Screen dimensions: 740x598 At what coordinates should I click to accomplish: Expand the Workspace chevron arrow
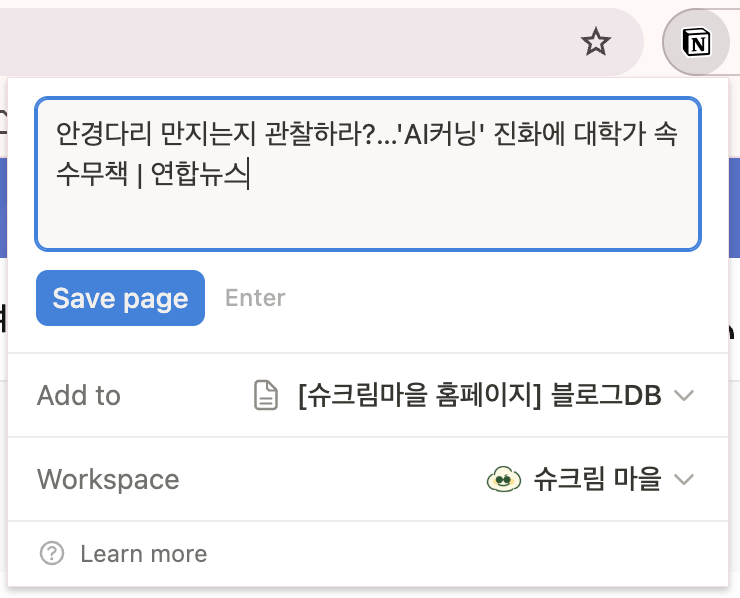point(684,479)
